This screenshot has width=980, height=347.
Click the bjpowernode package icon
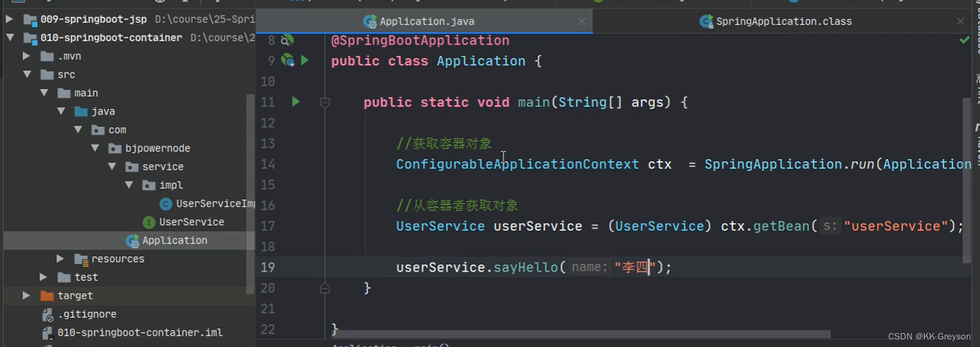(x=115, y=148)
